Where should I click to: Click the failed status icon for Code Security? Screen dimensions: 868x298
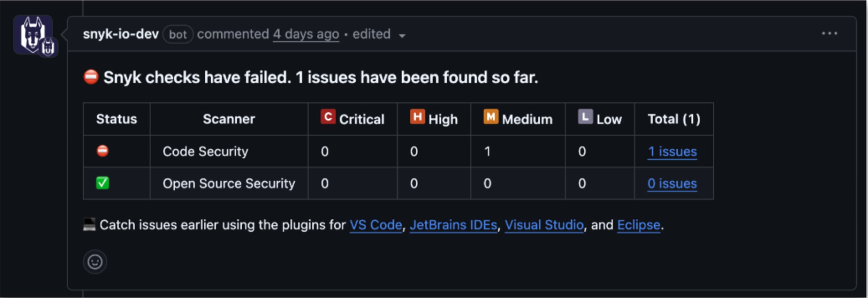tap(102, 151)
